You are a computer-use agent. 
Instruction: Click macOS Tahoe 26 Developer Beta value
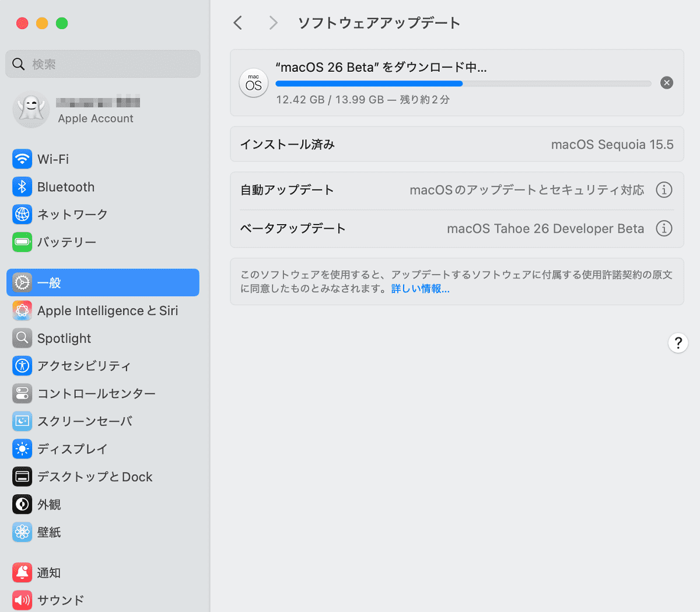pyautogui.click(x=545, y=229)
